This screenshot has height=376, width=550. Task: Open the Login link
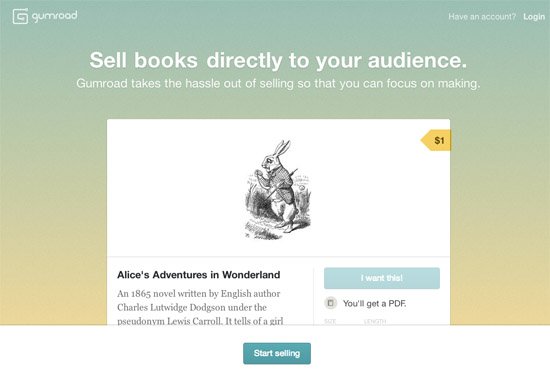[x=534, y=16]
